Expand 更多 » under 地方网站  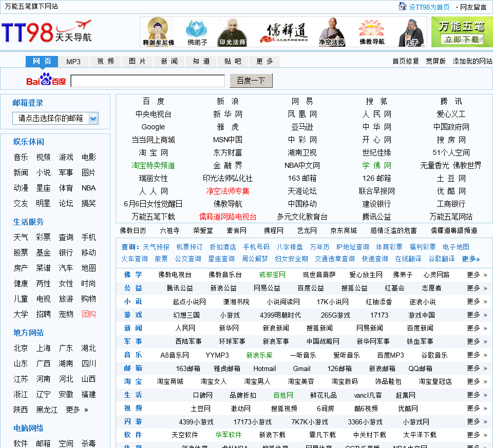click(77, 410)
